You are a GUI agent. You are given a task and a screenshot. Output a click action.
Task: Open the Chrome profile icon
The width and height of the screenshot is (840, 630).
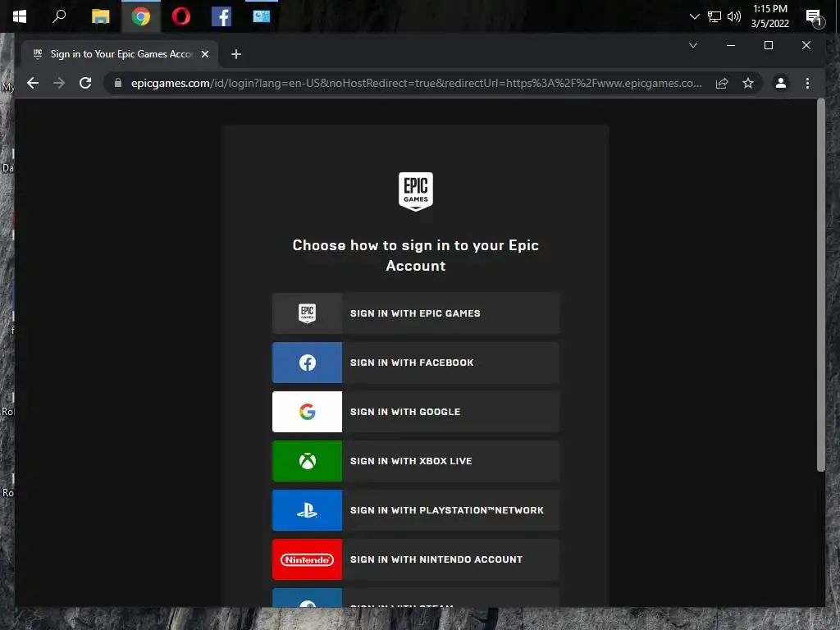click(781, 83)
